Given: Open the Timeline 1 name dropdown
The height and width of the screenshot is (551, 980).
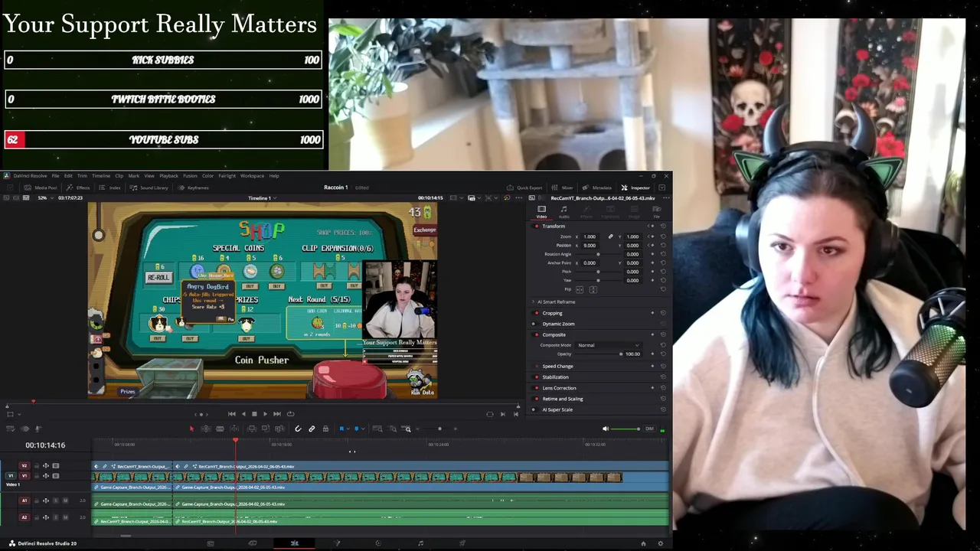Looking at the screenshot, I should pos(263,198).
